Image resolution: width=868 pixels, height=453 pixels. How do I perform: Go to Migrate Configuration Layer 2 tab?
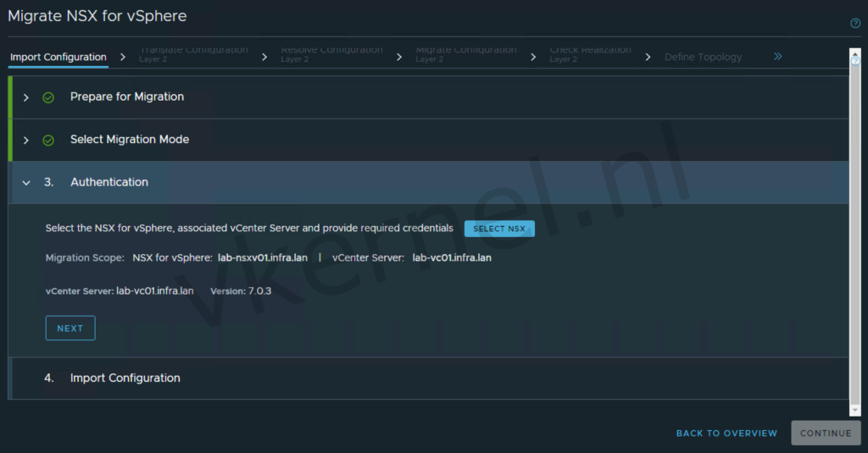pyautogui.click(x=466, y=54)
